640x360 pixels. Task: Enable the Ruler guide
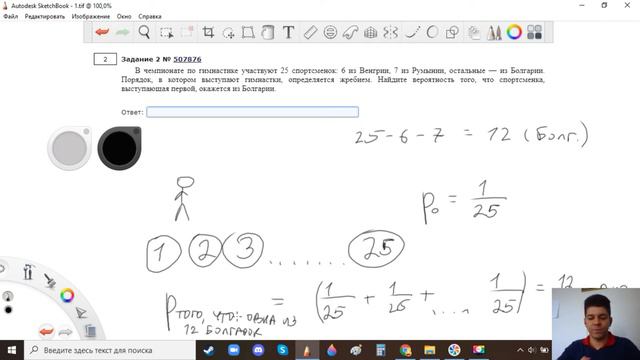[x=311, y=32]
